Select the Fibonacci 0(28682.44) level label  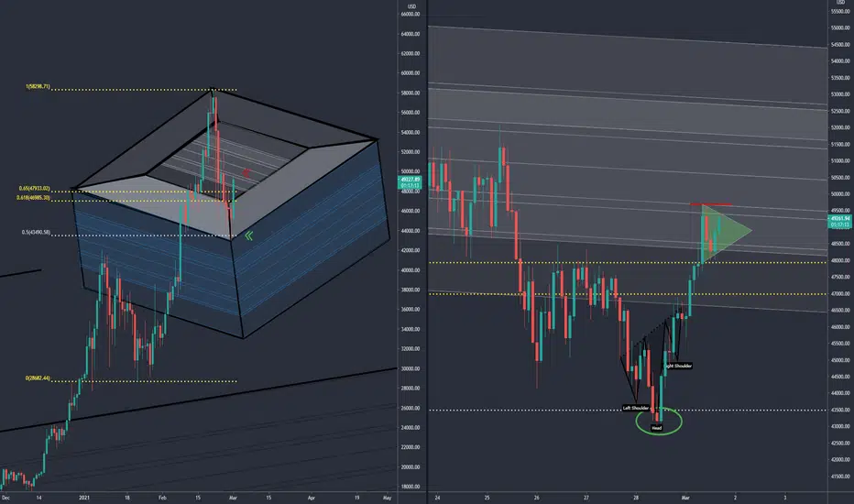(x=38, y=378)
